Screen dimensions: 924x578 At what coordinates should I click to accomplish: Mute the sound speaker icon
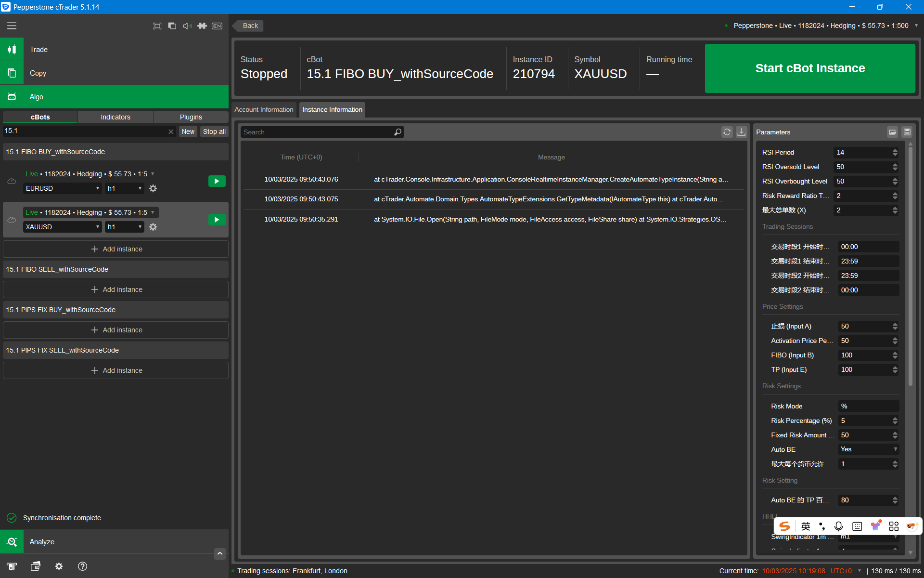pyautogui.click(x=187, y=26)
